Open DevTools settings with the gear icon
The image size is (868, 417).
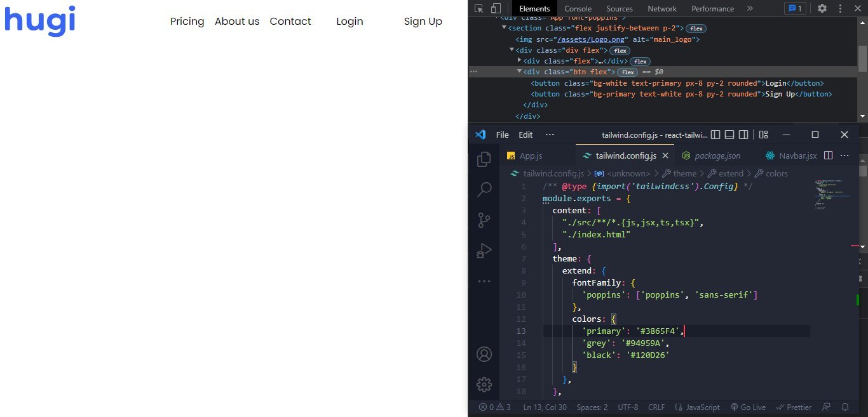(x=822, y=8)
